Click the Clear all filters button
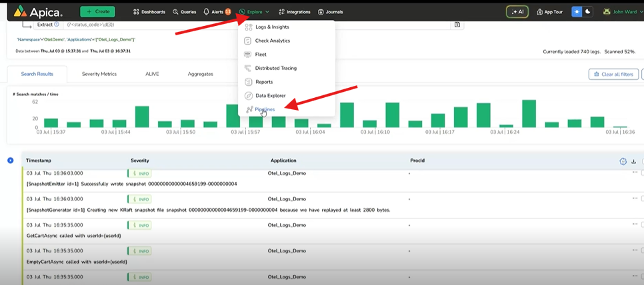Viewport: 644px width, 285px height. [x=613, y=74]
